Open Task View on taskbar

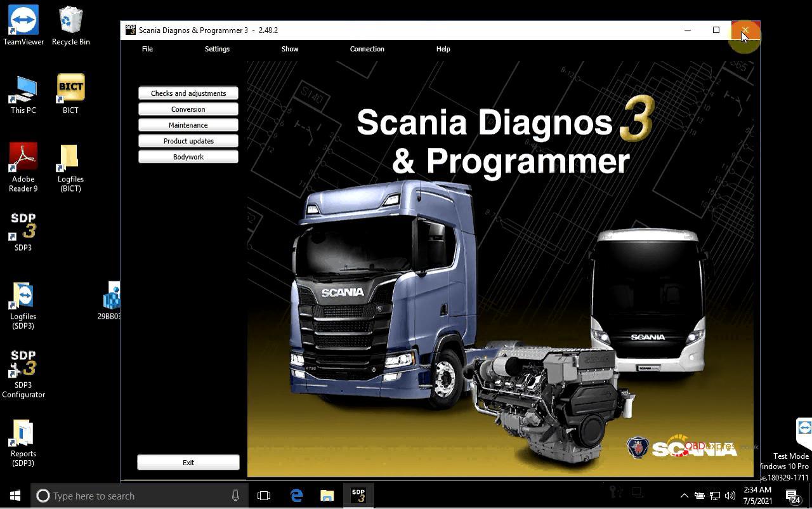click(264, 496)
